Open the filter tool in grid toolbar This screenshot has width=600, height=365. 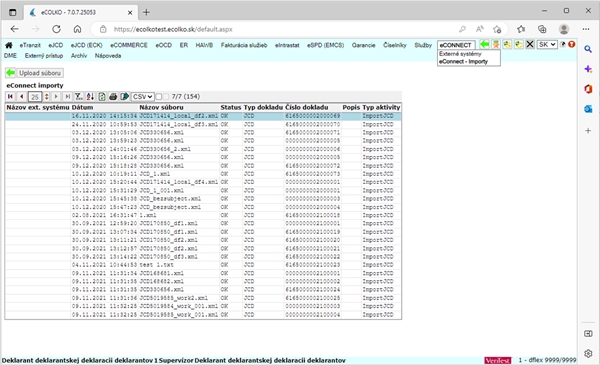pyautogui.click(x=78, y=96)
